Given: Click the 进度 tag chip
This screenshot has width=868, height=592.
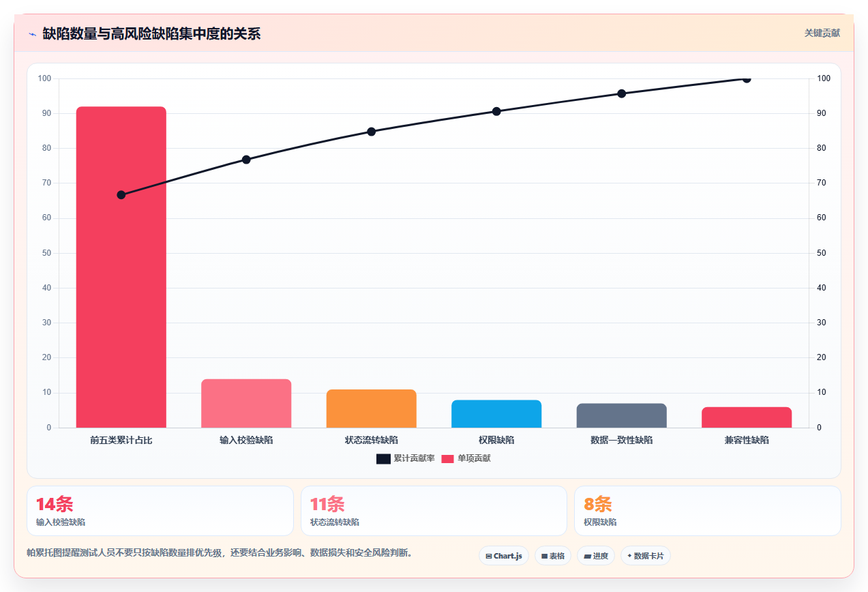Looking at the screenshot, I should [596, 556].
